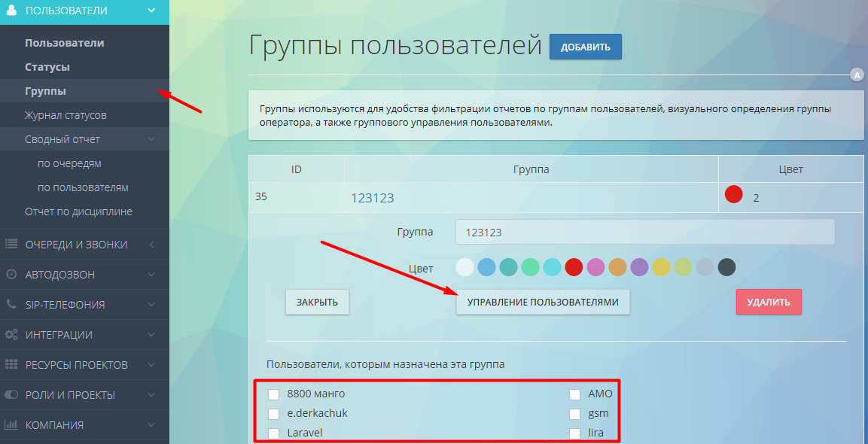Click the circular A badge near top right
The width and height of the screenshot is (868, 444).
857,75
